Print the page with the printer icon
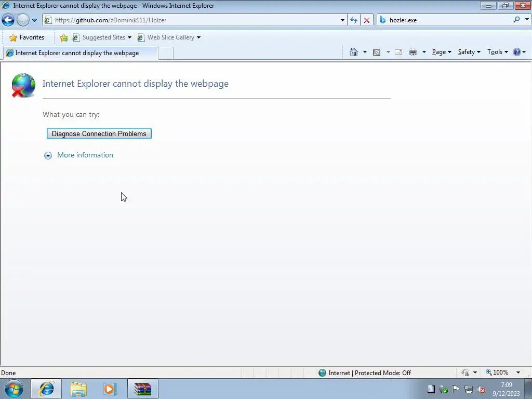 [x=413, y=52]
